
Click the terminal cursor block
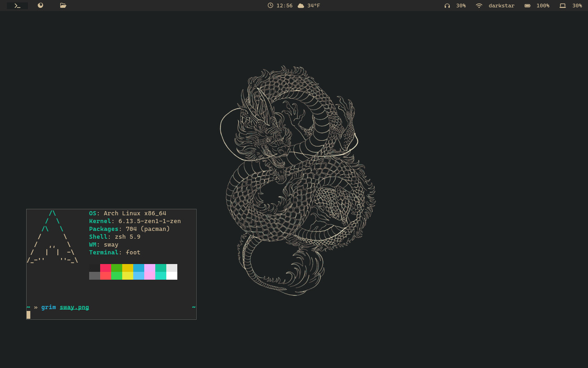click(x=28, y=315)
